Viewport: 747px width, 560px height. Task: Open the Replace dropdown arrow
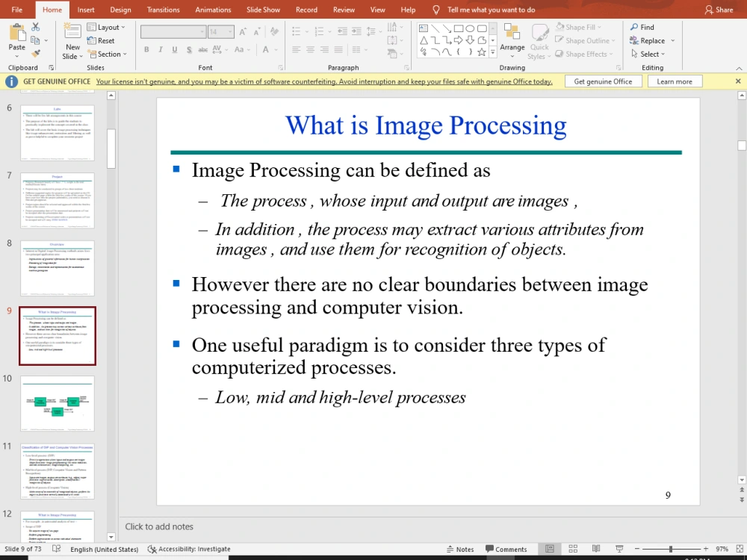pos(673,41)
